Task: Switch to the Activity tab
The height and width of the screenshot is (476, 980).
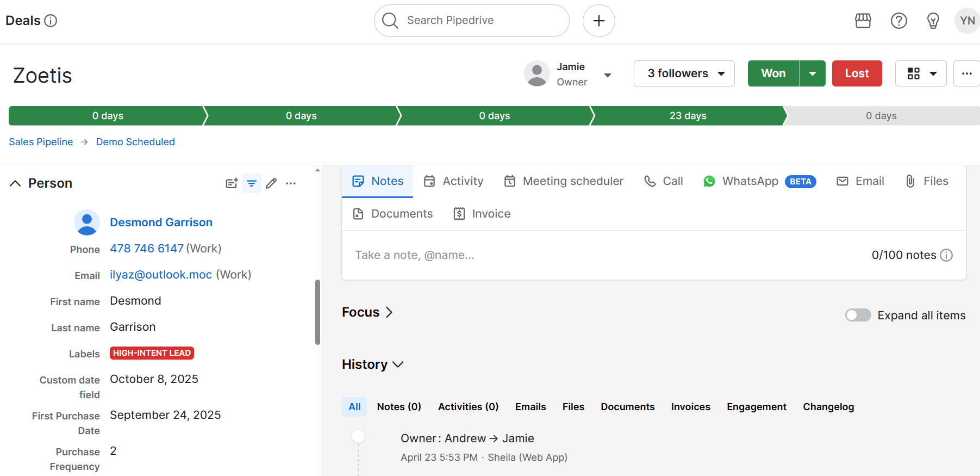Action: [453, 181]
